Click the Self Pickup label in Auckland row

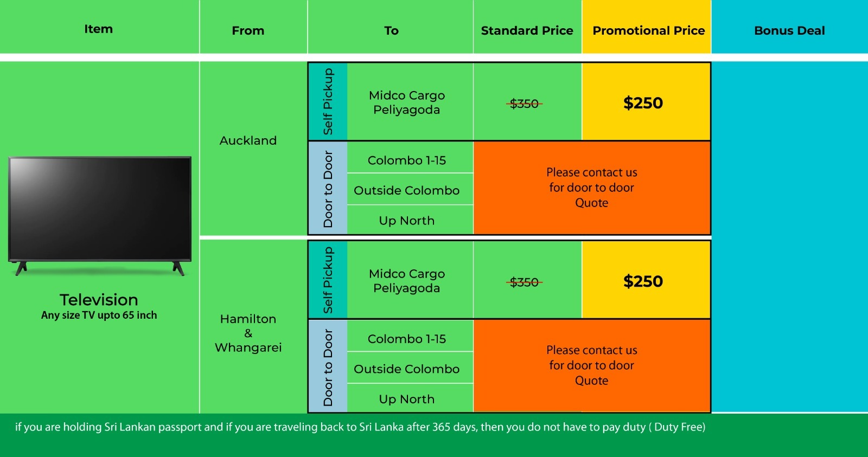click(x=328, y=101)
